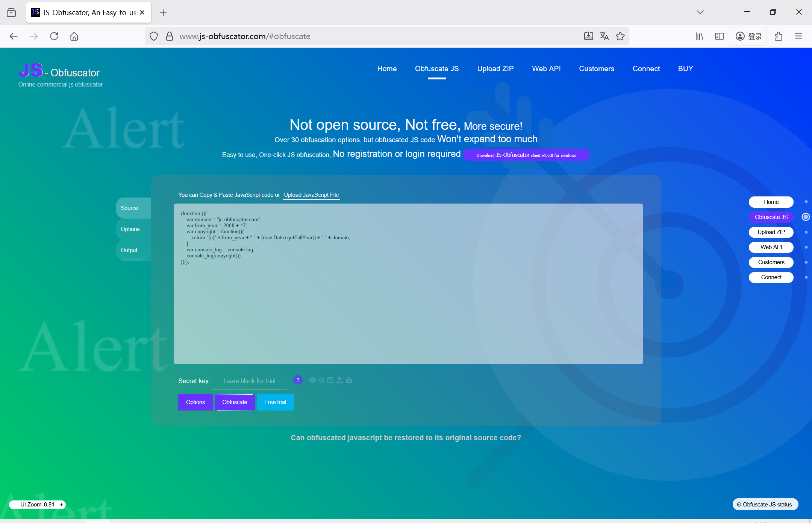Expand the Obfuscate JS status panel
The image size is (812, 523).
(765, 504)
